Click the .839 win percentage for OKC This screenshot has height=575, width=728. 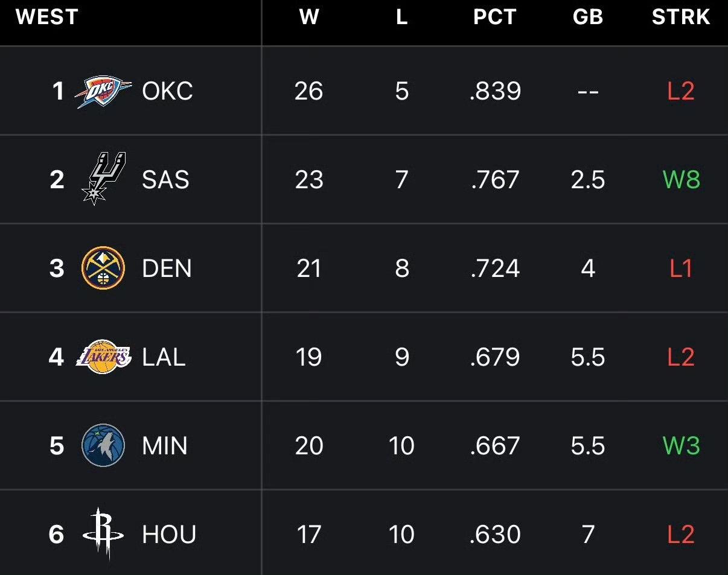click(x=495, y=91)
